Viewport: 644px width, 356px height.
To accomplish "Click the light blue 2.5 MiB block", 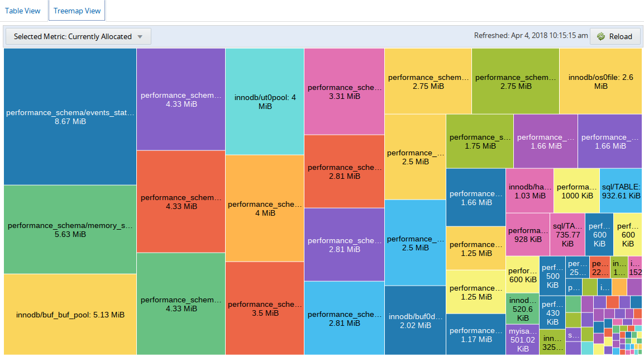I will (x=415, y=243).
